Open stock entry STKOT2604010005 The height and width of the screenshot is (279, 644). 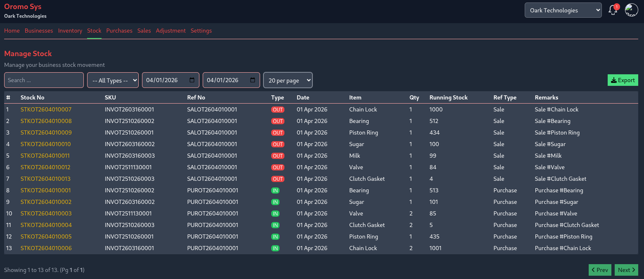point(46,236)
